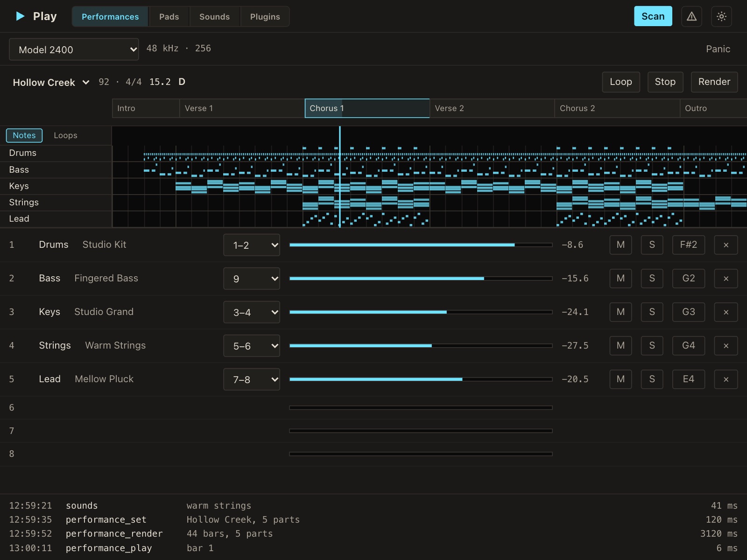Adjust the Drums volume slider
747x560 pixels.
click(421, 245)
